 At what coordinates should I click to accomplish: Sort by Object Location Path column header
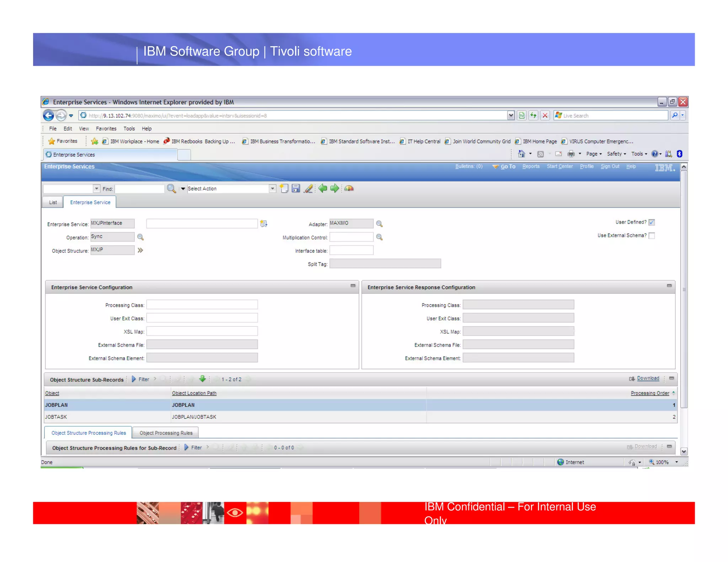pos(194,393)
